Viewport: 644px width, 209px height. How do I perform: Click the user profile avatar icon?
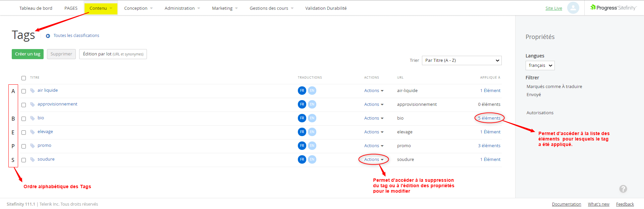[573, 8]
